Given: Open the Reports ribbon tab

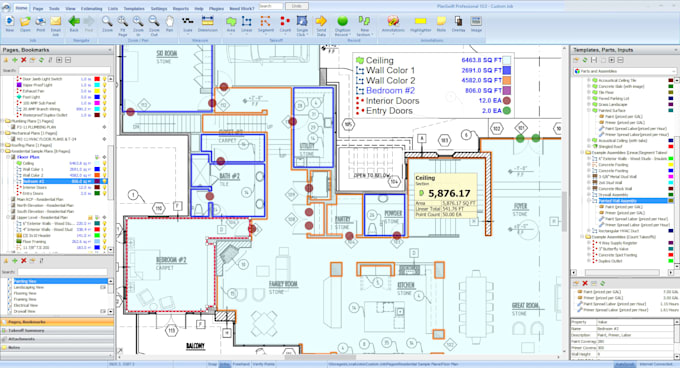Looking at the screenshot, I should point(180,9).
